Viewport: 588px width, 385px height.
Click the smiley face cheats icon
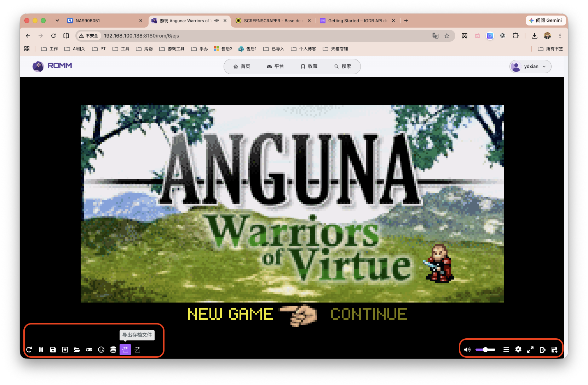click(x=101, y=350)
